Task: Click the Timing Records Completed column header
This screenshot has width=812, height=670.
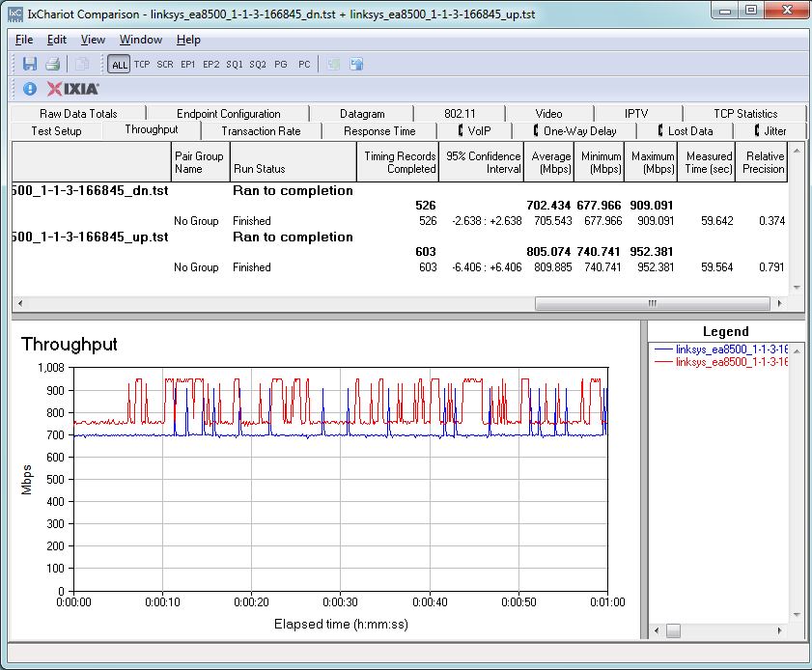Action: tap(398, 162)
